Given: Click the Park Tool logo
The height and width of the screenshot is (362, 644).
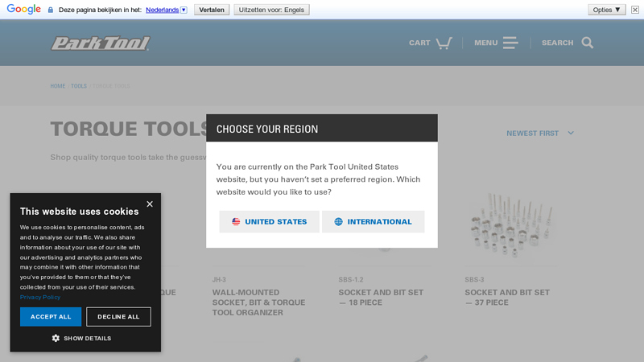Looking at the screenshot, I should pos(100,43).
